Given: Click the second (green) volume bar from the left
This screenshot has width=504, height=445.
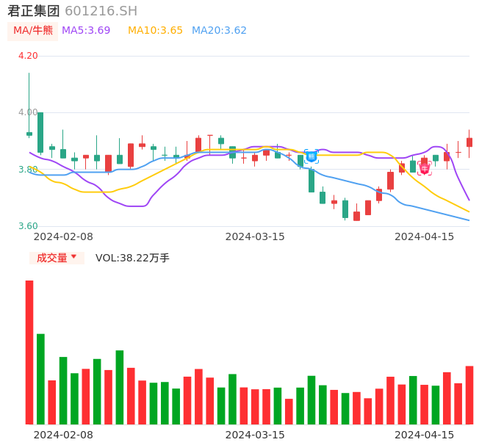Looking at the screenshot, I should [40, 379].
